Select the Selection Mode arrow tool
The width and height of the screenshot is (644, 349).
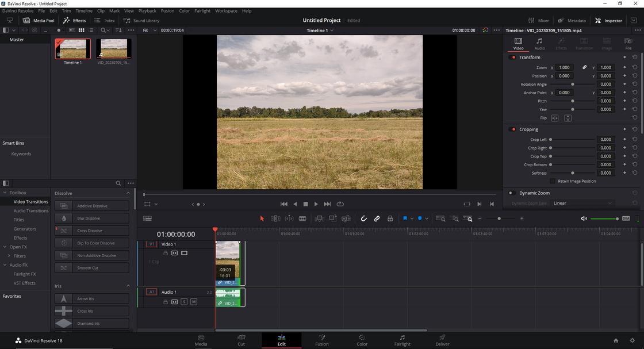(x=262, y=218)
